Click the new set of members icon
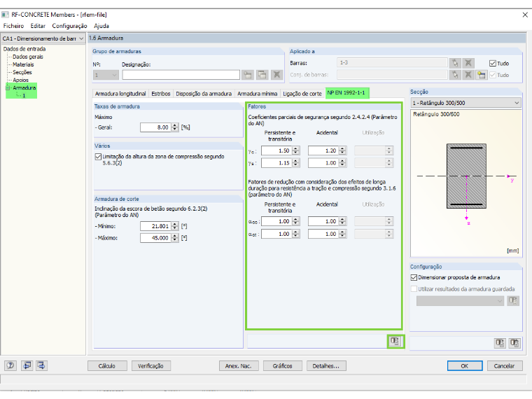Image resolution: width=532 pixels, height=399 pixels. click(482, 75)
